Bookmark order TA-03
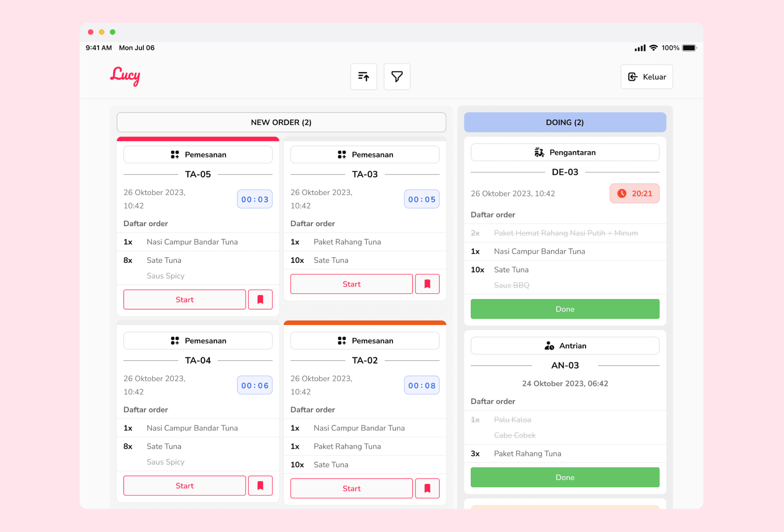784x532 pixels. tap(427, 284)
